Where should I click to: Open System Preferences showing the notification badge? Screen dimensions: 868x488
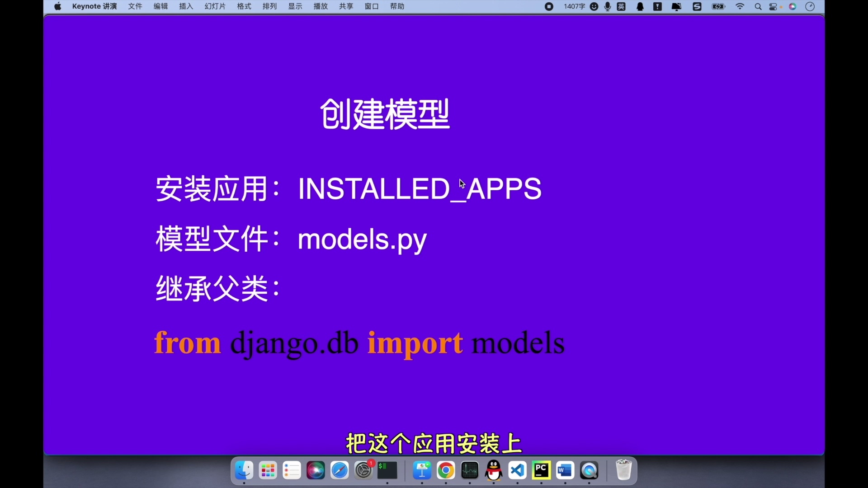[364, 471]
